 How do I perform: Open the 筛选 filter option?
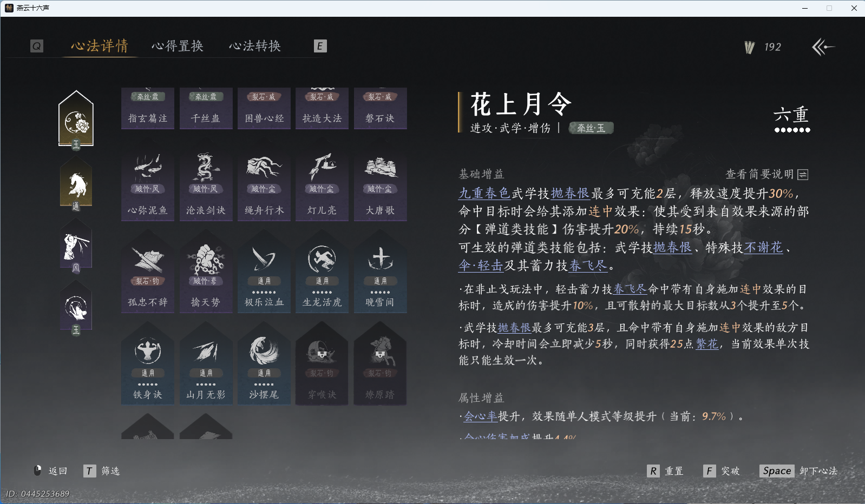(102, 471)
